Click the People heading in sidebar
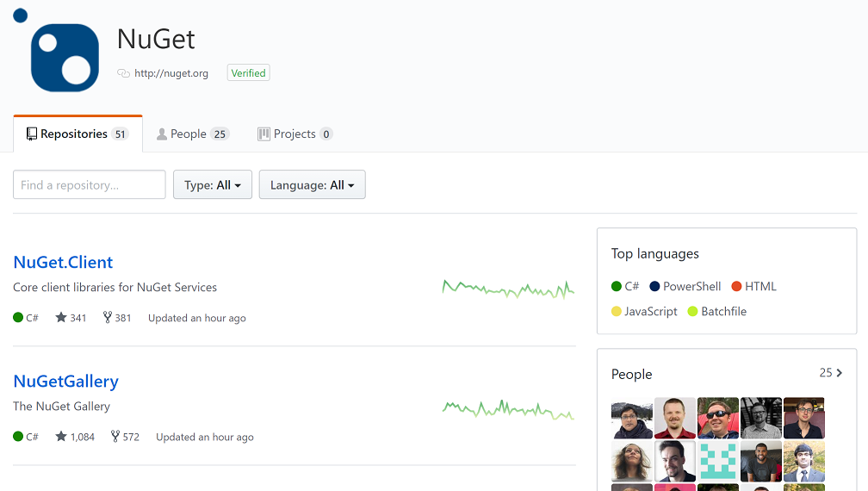868x491 pixels. (632, 374)
